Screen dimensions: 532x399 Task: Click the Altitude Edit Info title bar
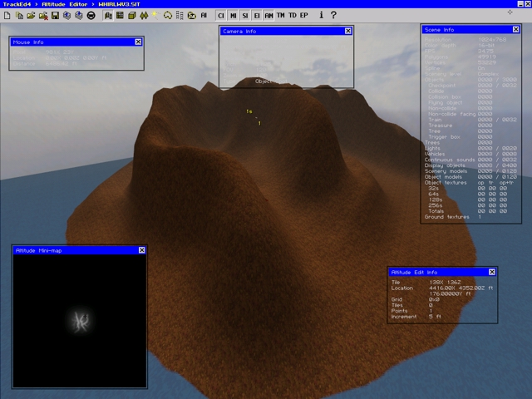click(442, 273)
